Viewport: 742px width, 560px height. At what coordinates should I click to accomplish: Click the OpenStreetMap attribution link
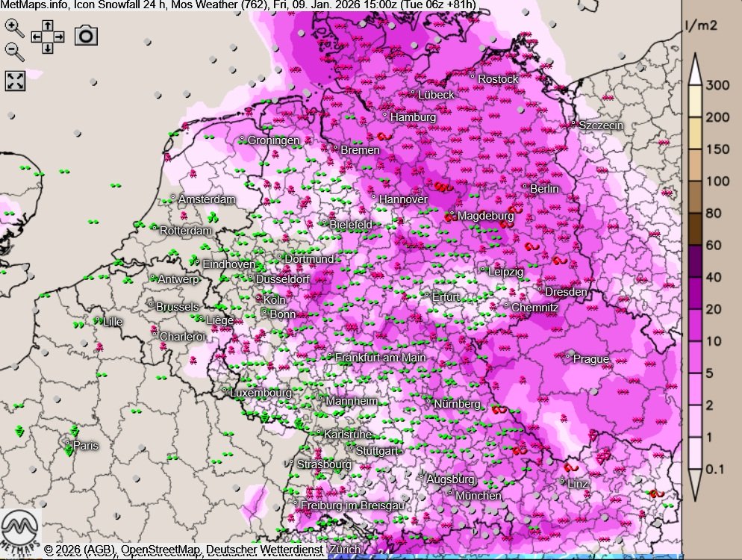(x=161, y=550)
